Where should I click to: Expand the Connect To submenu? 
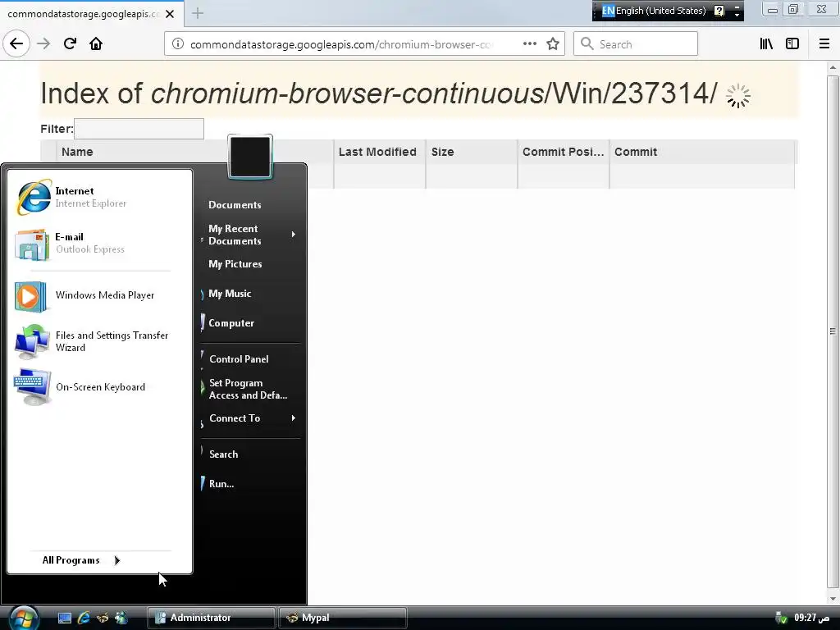(249, 418)
